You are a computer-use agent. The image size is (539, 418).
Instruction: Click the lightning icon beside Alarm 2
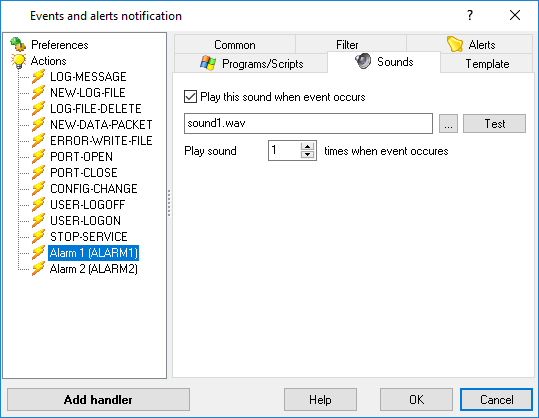pos(38,268)
